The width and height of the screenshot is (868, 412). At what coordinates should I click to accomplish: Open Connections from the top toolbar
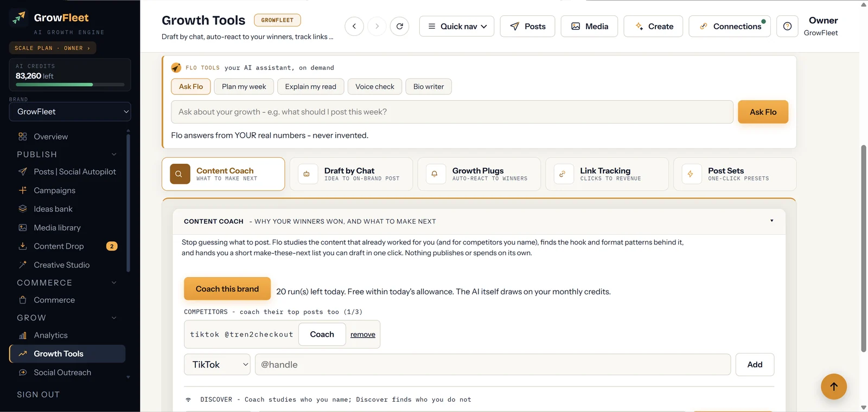(730, 26)
